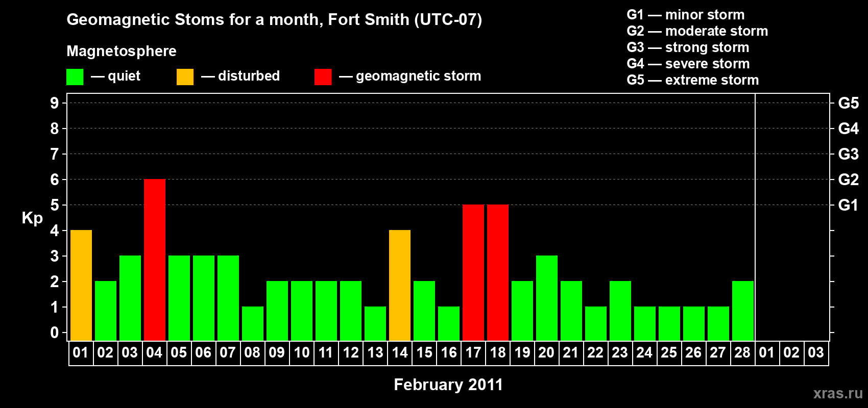This screenshot has height=408, width=868.
Task: Click the Kp axis value 0
Action: click(x=55, y=333)
